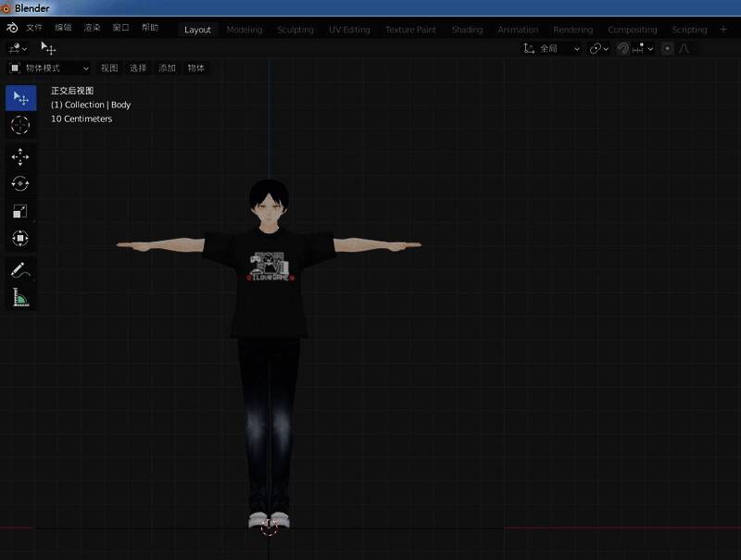
Task: Switch to the Modeling workspace tab
Action: click(x=244, y=29)
